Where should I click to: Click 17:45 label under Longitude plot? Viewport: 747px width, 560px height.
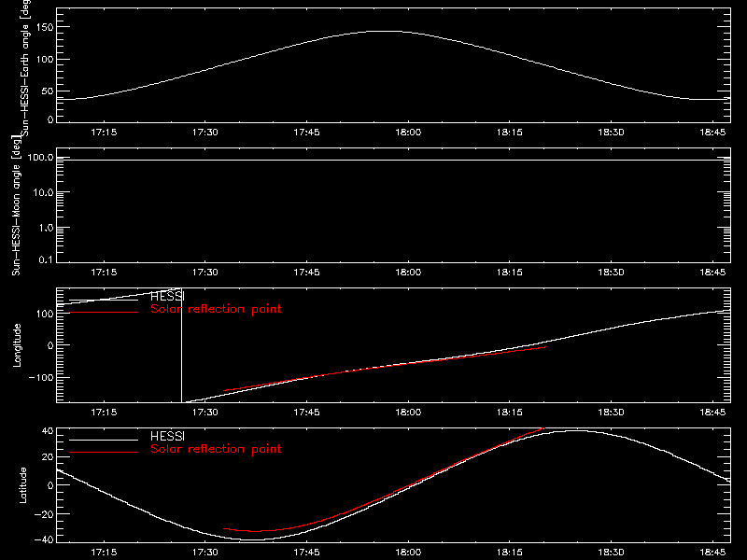click(307, 413)
